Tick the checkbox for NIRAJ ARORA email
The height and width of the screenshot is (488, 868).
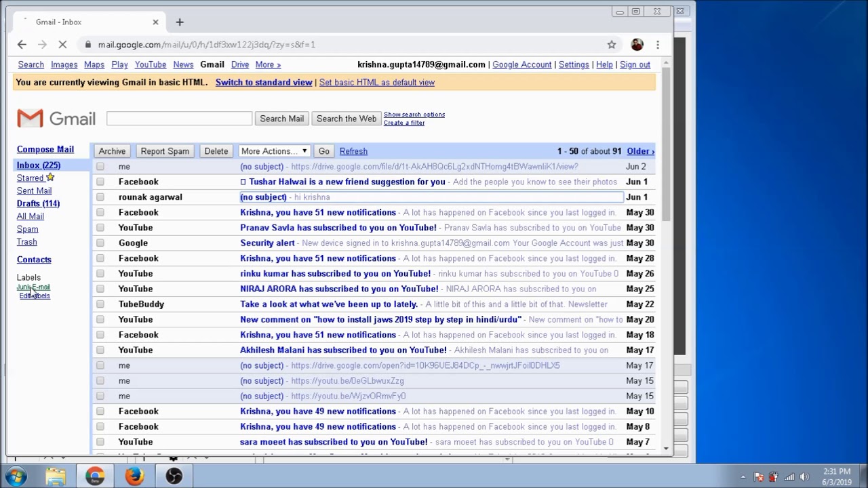pyautogui.click(x=100, y=289)
